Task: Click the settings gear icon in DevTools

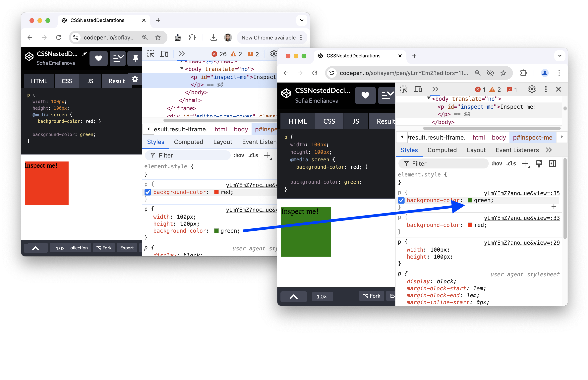Action: (x=532, y=89)
